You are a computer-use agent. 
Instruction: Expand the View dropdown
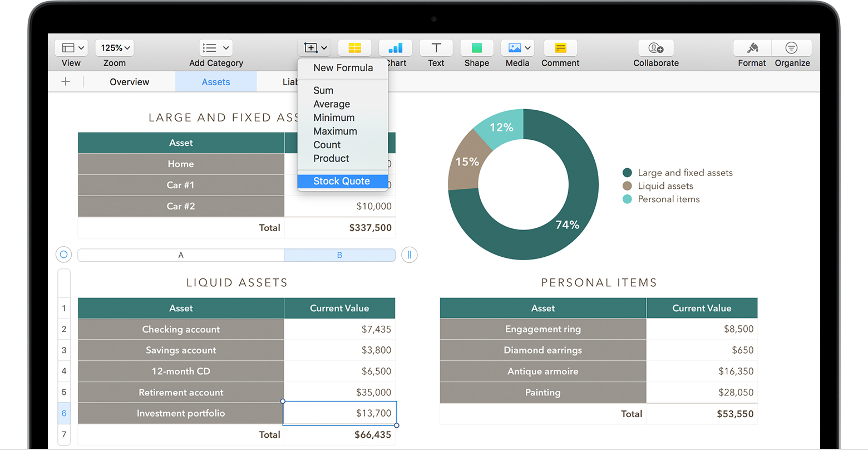71,48
